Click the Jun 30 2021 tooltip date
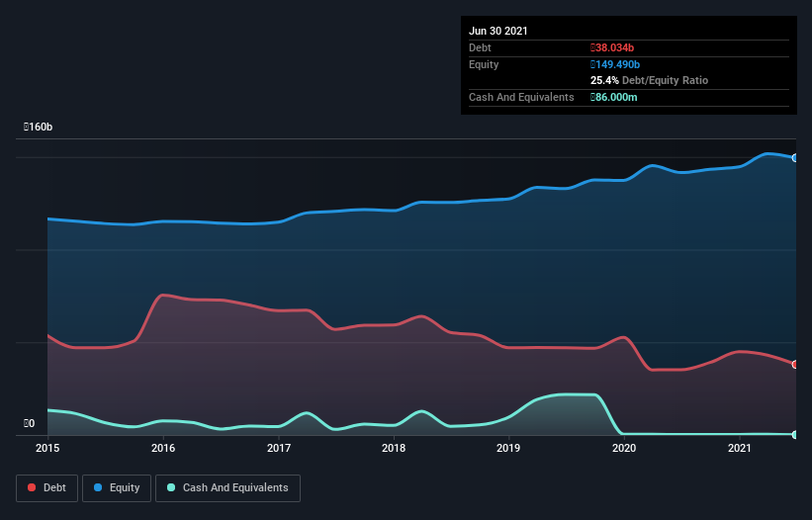Viewport: 812px width, 520px height. pos(498,31)
